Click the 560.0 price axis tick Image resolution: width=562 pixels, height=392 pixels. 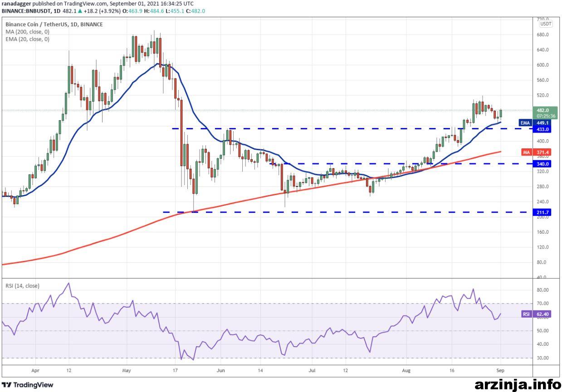coord(543,80)
